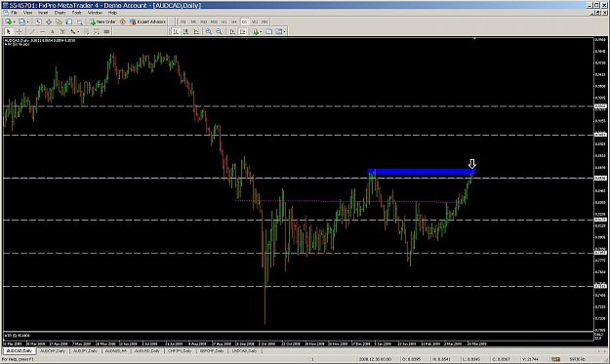
Task: Switch to M30 timeframe
Action: [x=214, y=22]
